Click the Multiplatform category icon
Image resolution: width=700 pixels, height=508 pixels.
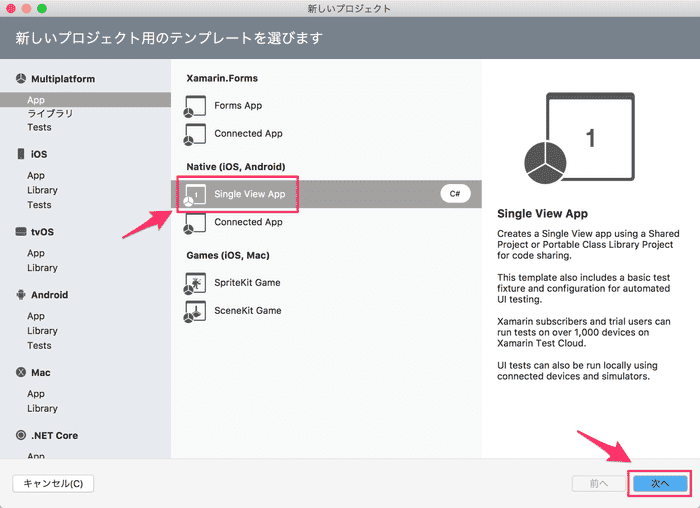click(x=20, y=79)
